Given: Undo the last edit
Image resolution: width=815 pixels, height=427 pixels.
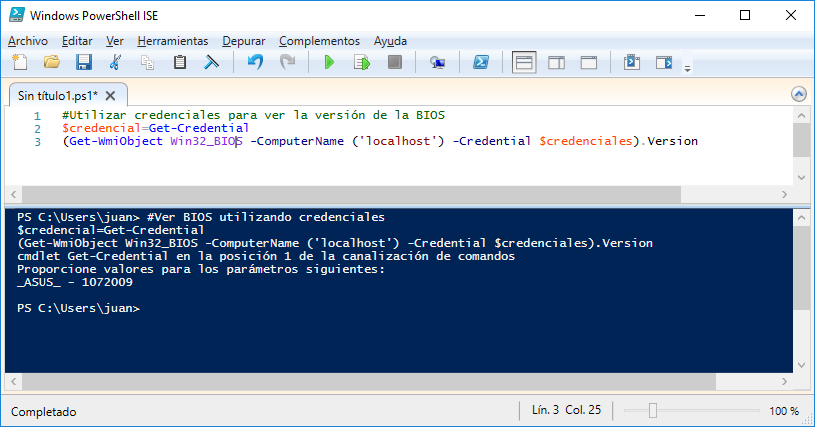Looking at the screenshot, I should pos(255,62).
